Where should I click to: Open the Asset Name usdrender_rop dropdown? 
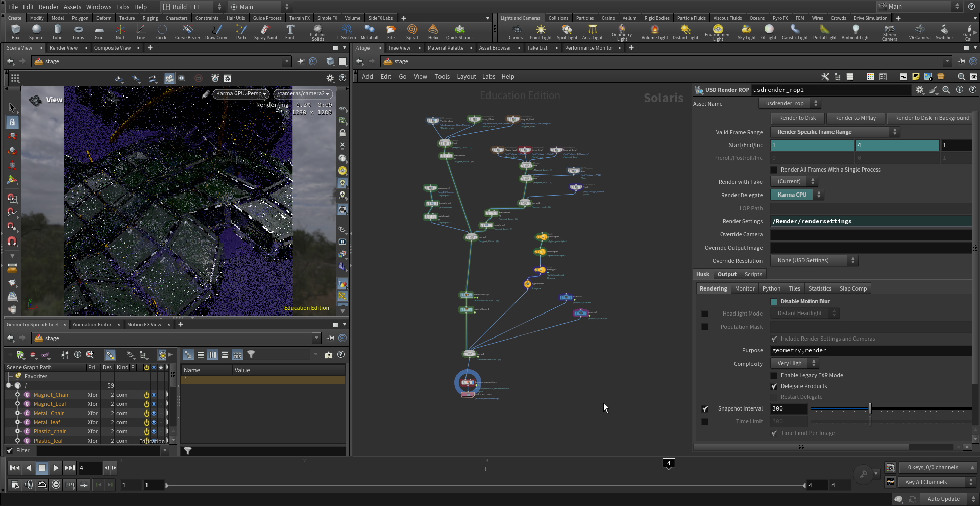pyautogui.click(x=789, y=104)
